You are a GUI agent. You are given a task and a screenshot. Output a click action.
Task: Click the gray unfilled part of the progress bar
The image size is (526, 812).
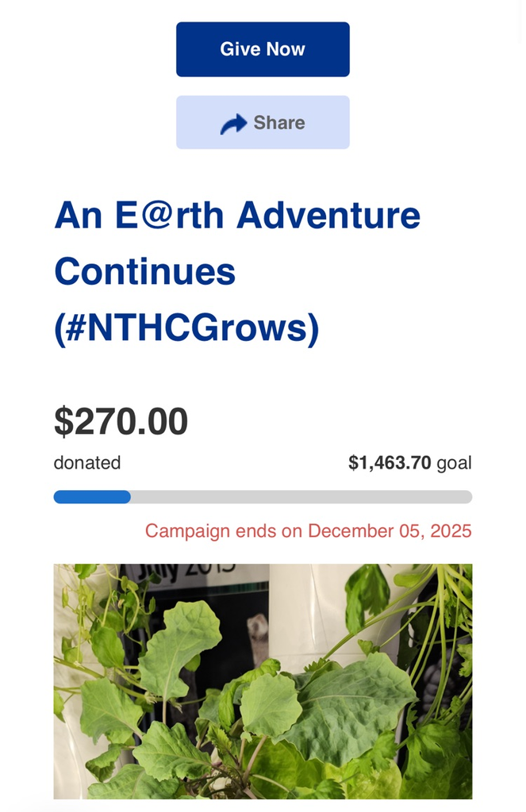(301, 497)
